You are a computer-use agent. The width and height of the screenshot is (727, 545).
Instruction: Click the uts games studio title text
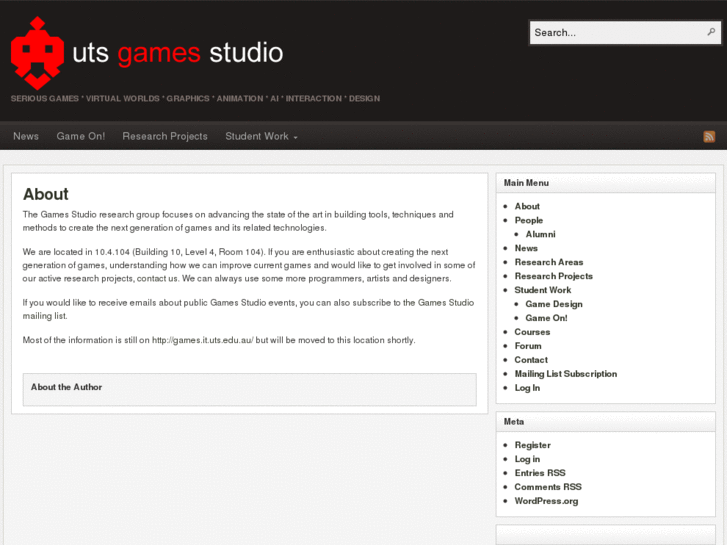coord(178,52)
